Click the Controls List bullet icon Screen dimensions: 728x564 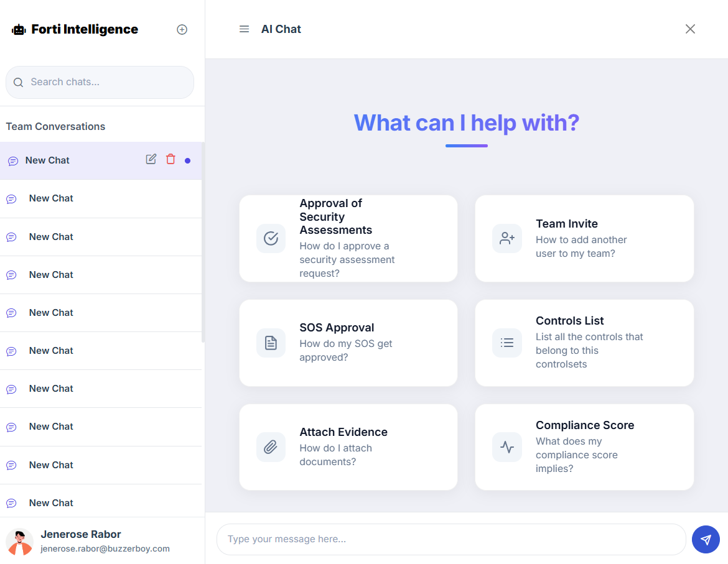pos(507,343)
